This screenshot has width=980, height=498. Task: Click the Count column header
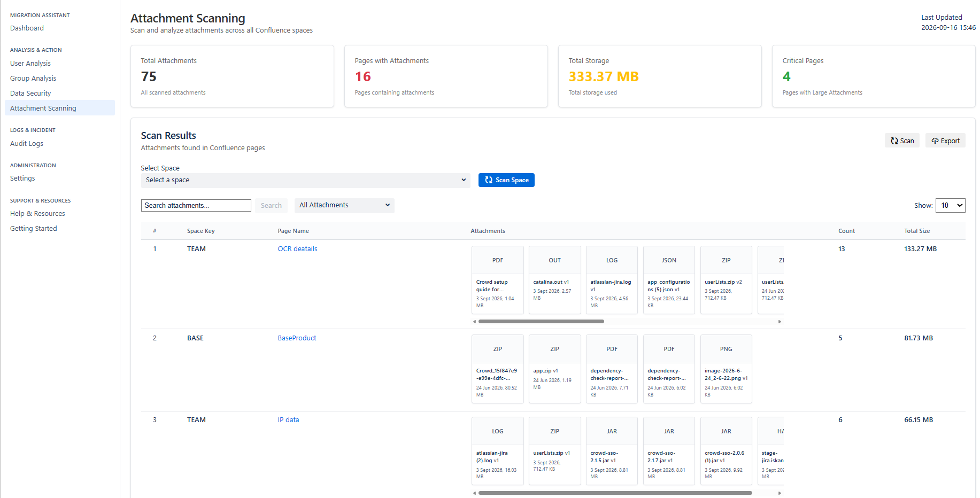846,231
